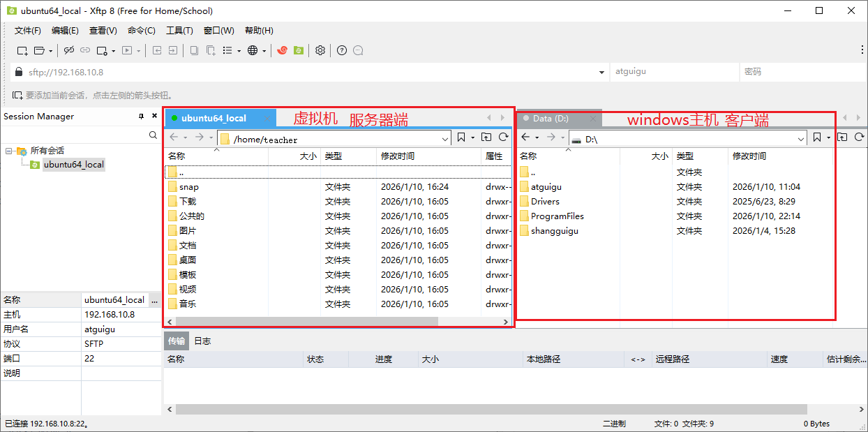Open the 查看(V) menu
The height and width of the screenshot is (432, 868).
(x=103, y=31)
